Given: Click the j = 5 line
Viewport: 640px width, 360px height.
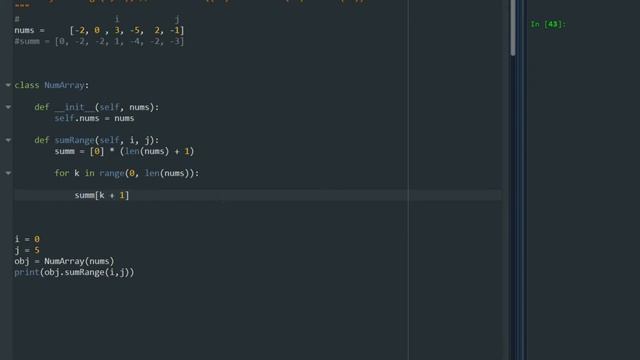Looking at the screenshot, I should point(27,250).
